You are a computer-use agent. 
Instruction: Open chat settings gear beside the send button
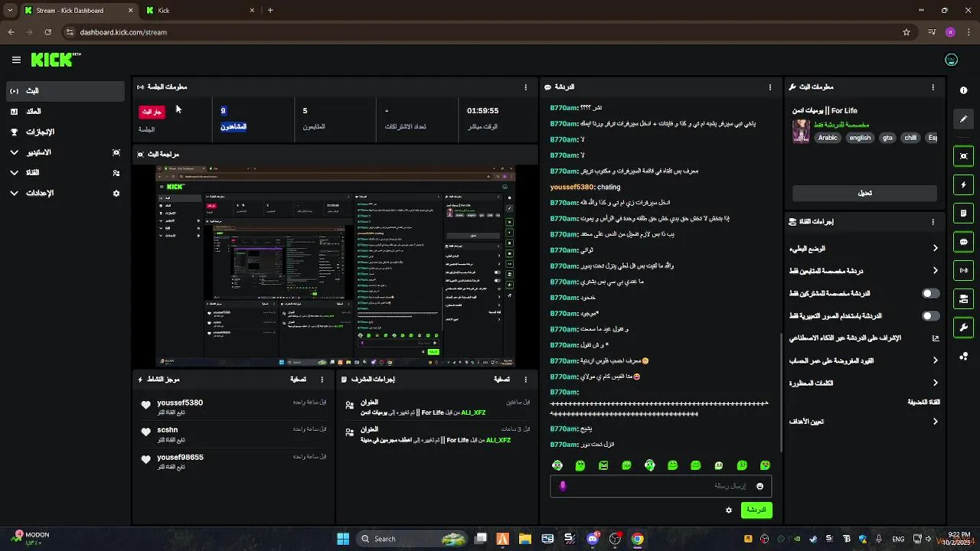click(x=729, y=510)
